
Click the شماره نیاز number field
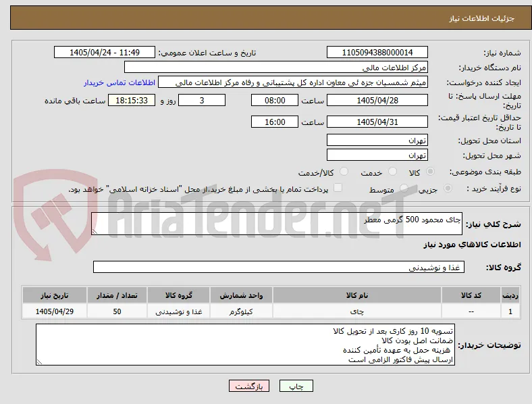pyautogui.click(x=377, y=52)
